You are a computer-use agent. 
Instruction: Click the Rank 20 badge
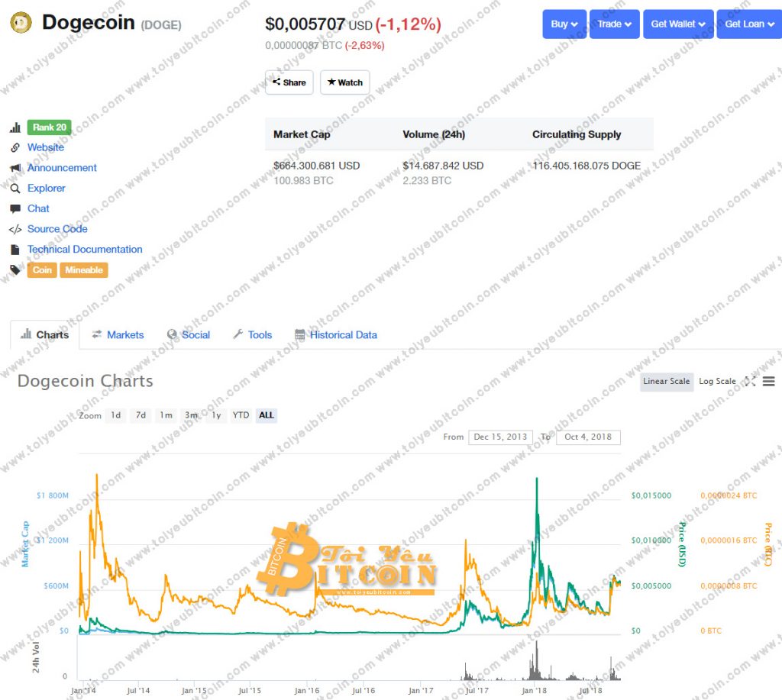point(50,127)
